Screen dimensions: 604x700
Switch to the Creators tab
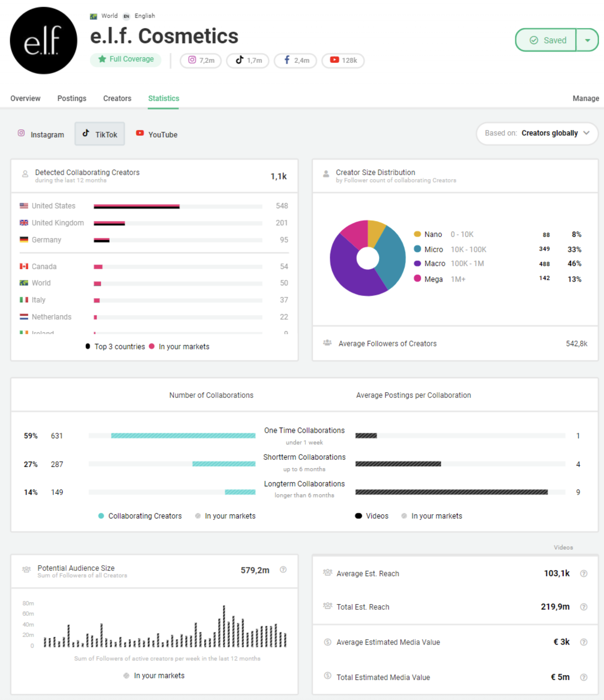pyautogui.click(x=117, y=98)
